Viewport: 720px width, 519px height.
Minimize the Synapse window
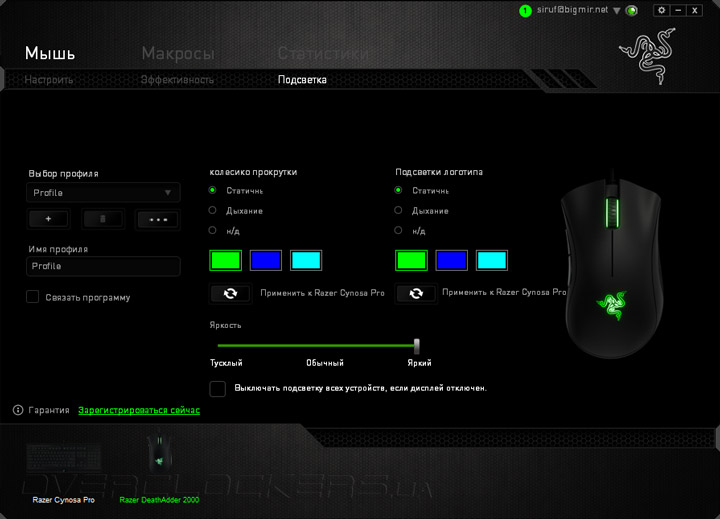coord(678,10)
